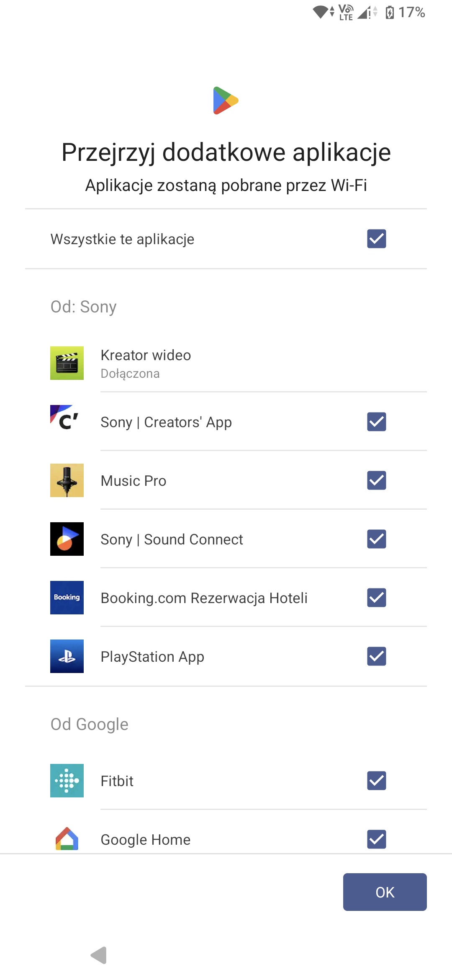This screenshot has width=452, height=980.
Task: Uncheck the Fitbit checkbox
Action: click(377, 781)
